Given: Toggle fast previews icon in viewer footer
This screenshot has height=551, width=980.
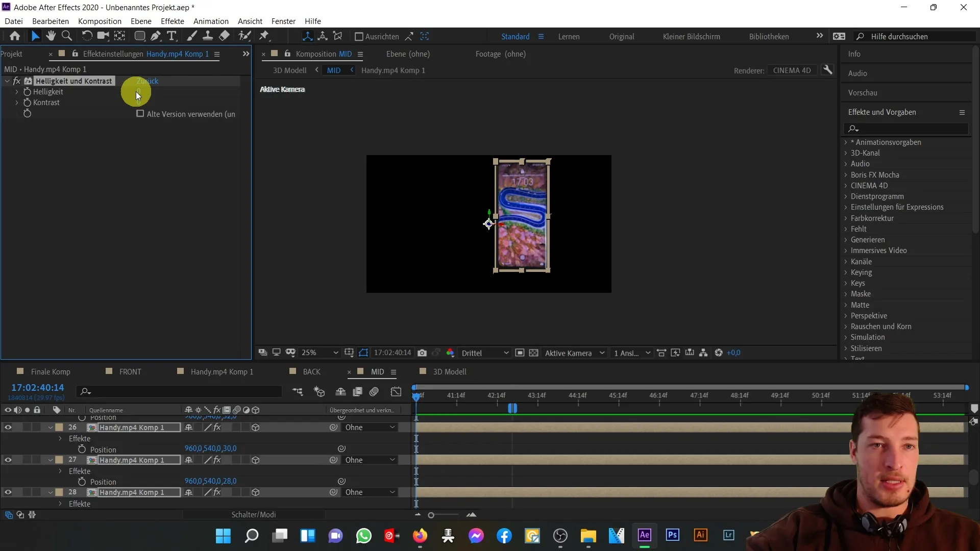Looking at the screenshot, I should (x=675, y=353).
